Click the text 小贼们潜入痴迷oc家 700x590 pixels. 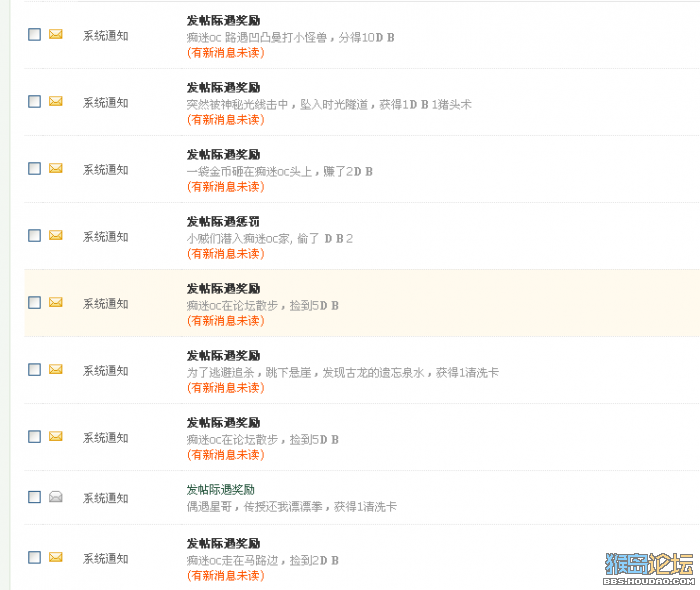[238, 238]
